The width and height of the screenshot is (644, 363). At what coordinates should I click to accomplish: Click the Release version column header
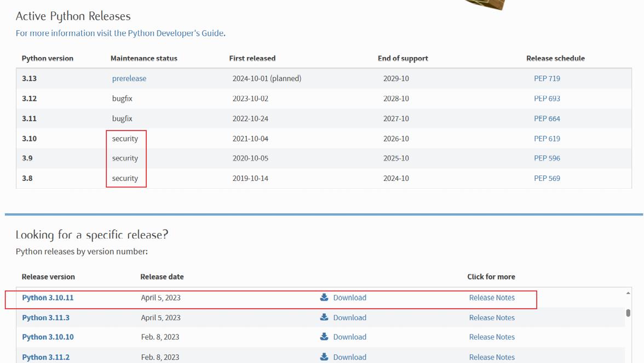[x=48, y=277]
